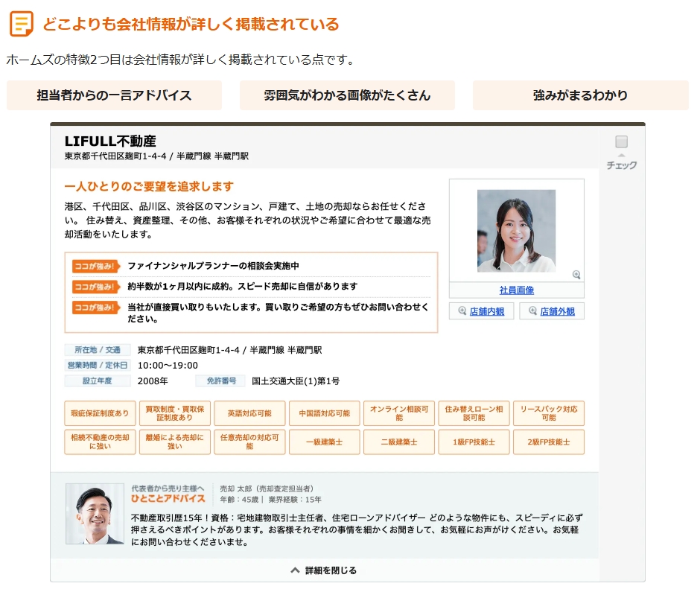Click license number 国土交通大臣(1)第1号
The image size is (700, 592).
click(296, 381)
